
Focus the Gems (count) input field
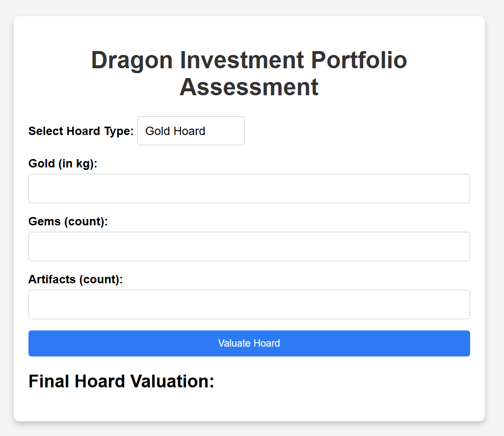(249, 246)
